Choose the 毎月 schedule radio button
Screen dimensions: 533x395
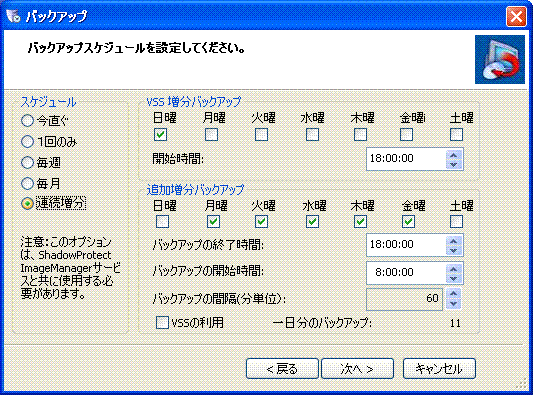[x=27, y=184]
